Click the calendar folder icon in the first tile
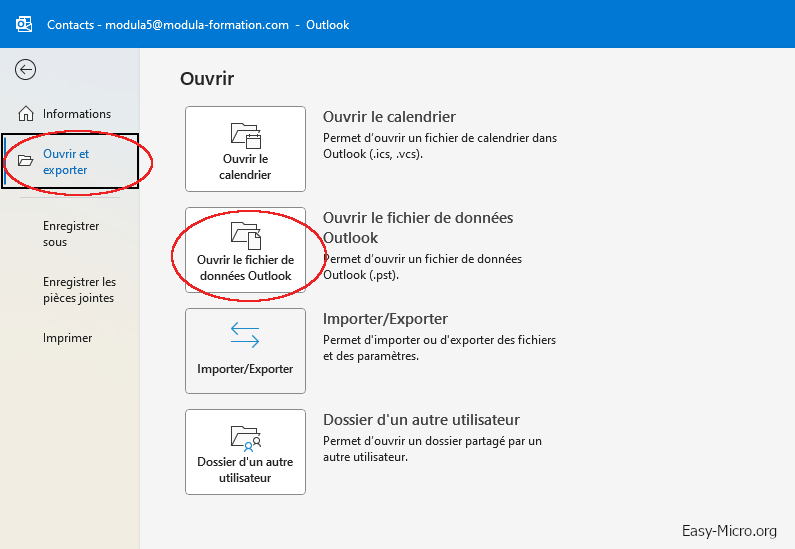This screenshot has height=549, width=795. pyautogui.click(x=245, y=135)
